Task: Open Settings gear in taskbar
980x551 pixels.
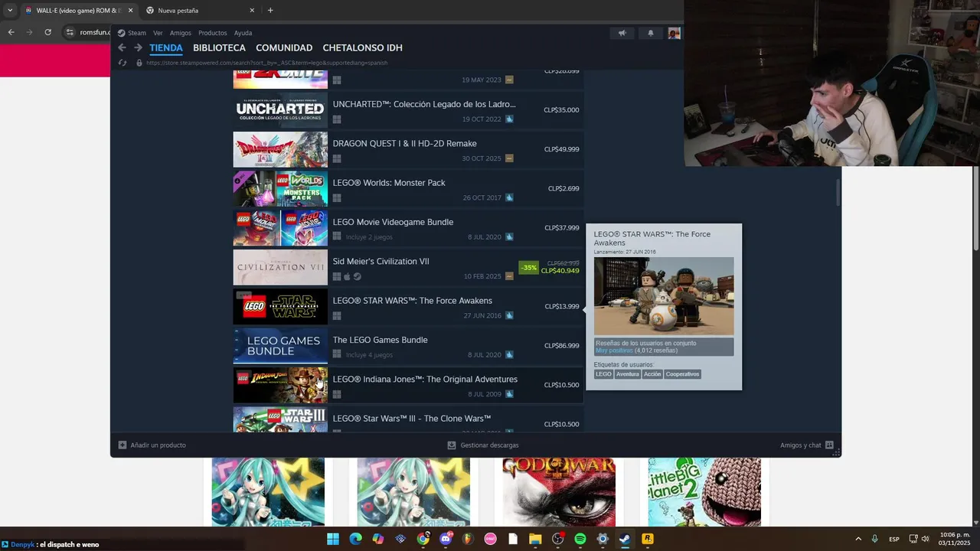Action: (603, 539)
